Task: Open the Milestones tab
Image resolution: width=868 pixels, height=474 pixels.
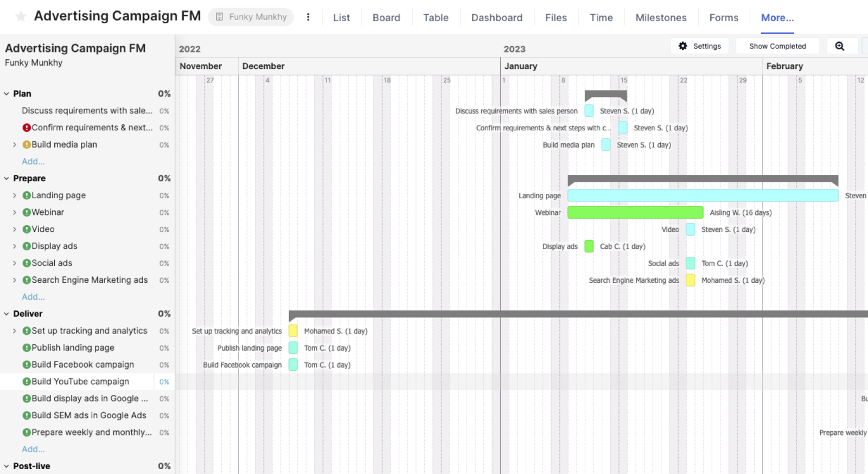Action: [661, 17]
